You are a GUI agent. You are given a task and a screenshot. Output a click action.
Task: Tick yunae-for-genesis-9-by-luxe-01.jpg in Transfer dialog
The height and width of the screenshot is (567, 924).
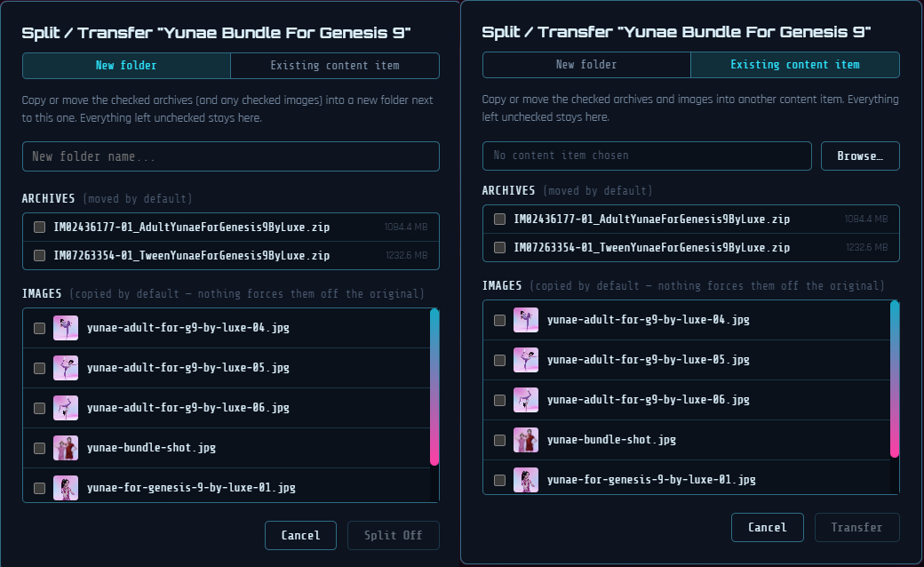pyautogui.click(x=499, y=481)
